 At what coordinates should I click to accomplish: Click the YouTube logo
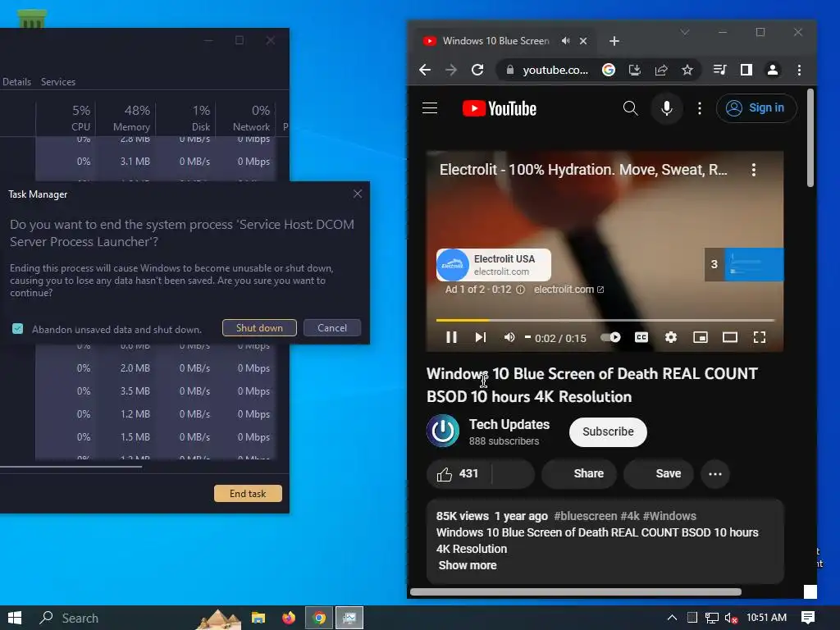pyautogui.click(x=500, y=109)
